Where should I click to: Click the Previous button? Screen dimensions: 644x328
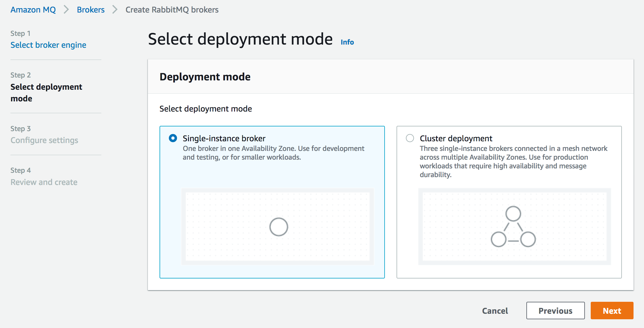coord(555,311)
